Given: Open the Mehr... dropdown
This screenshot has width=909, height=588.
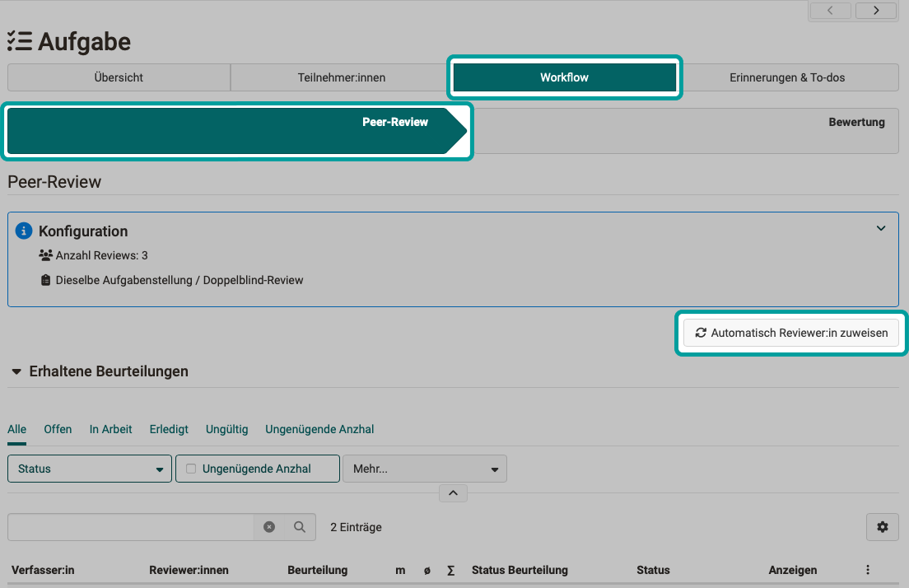Looking at the screenshot, I should (x=424, y=468).
